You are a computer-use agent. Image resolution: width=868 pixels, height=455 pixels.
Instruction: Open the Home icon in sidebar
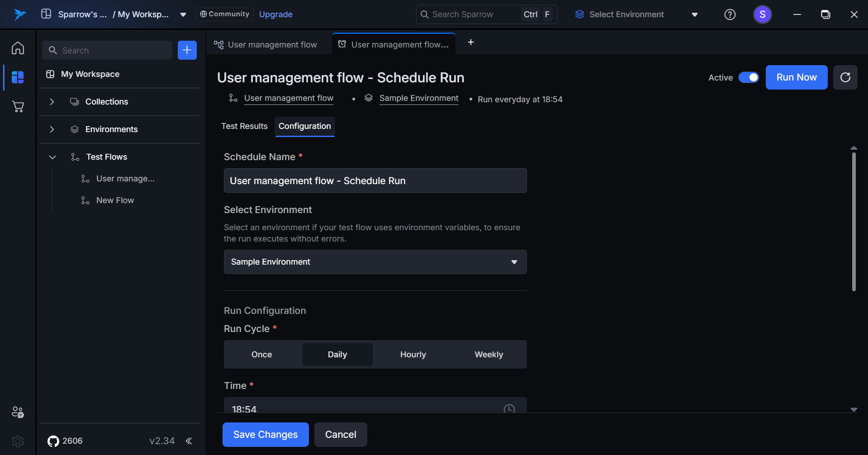coord(18,48)
